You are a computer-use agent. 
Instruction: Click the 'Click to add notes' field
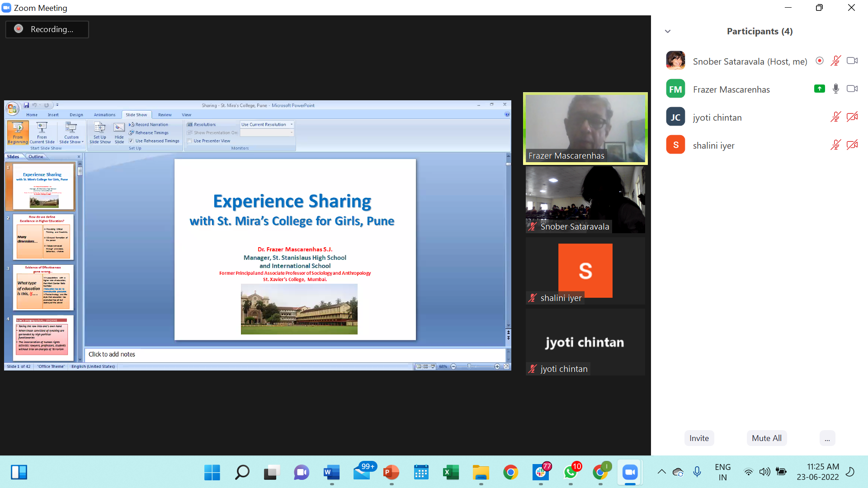click(295, 355)
